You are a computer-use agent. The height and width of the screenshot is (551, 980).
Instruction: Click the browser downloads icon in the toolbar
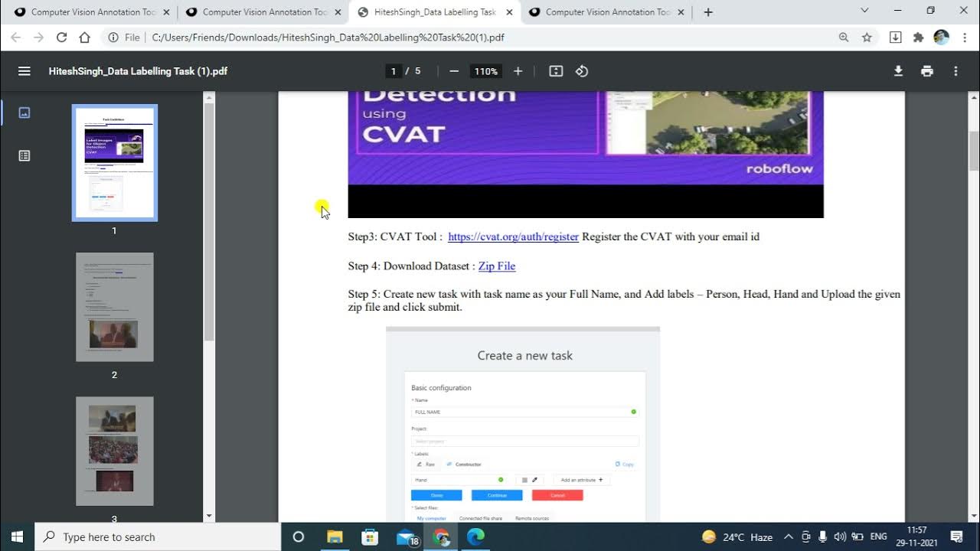896,37
